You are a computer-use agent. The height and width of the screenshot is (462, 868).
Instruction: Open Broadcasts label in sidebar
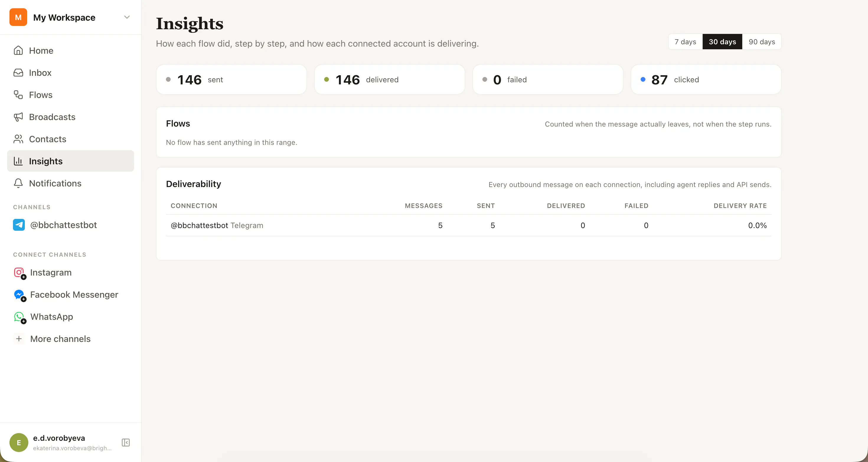pyautogui.click(x=52, y=117)
